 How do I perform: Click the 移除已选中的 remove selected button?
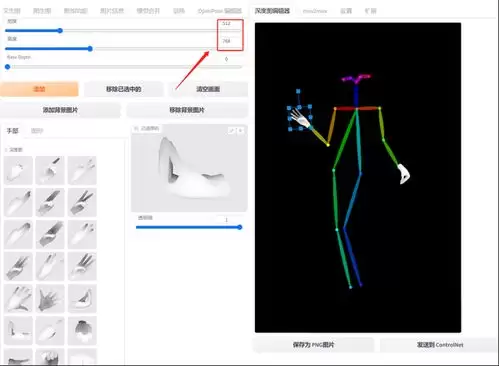pos(124,89)
